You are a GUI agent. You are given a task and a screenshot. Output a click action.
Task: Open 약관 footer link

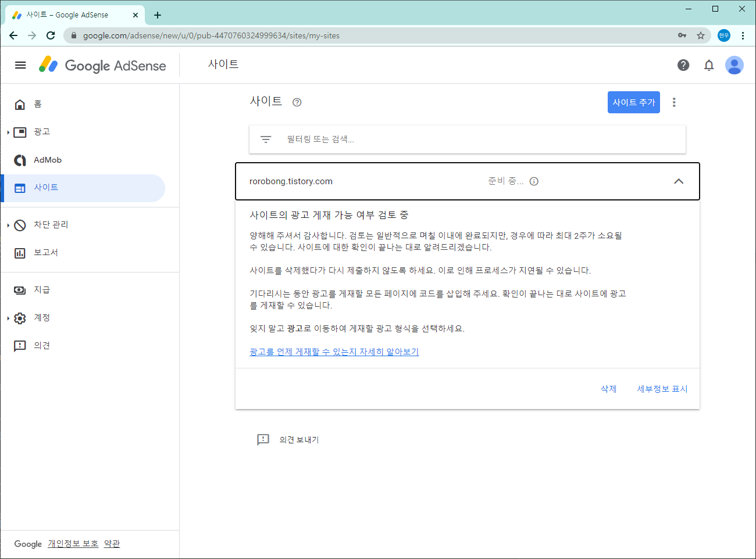point(112,544)
